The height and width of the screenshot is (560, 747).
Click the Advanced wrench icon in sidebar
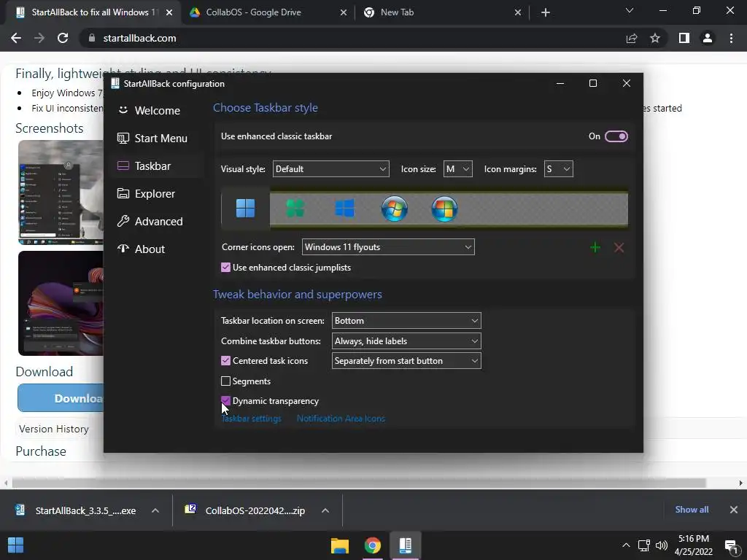coord(123,221)
